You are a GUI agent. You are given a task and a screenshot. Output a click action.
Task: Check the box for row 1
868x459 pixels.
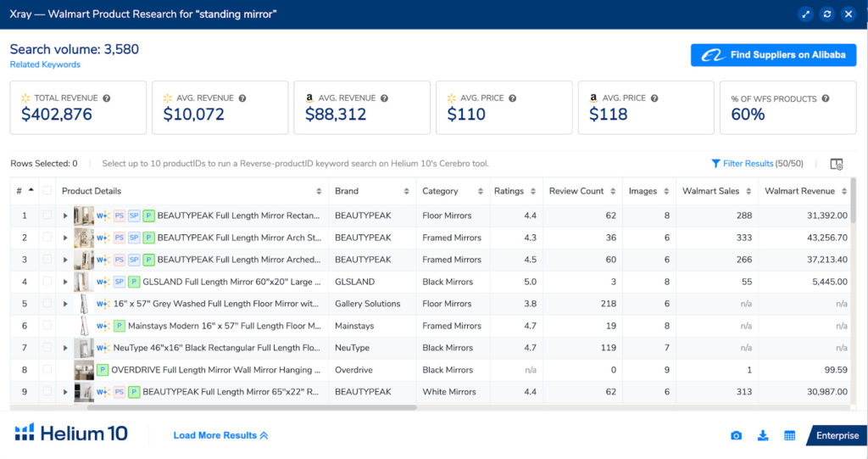pyautogui.click(x=47, y=216)
